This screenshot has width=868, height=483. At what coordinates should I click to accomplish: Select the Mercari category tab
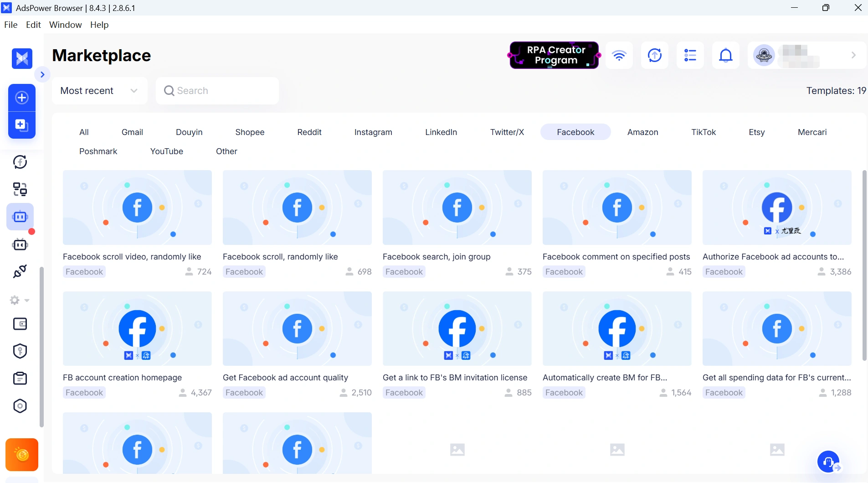(812, 132)
